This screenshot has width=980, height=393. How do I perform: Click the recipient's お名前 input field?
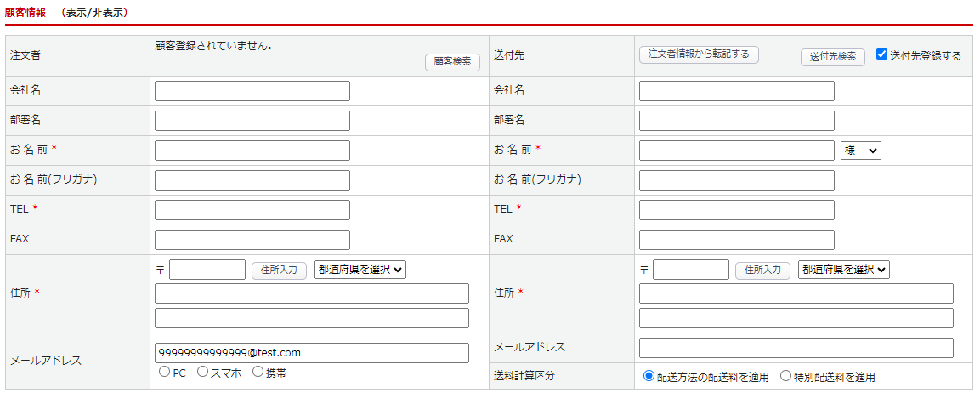(736, 151)
